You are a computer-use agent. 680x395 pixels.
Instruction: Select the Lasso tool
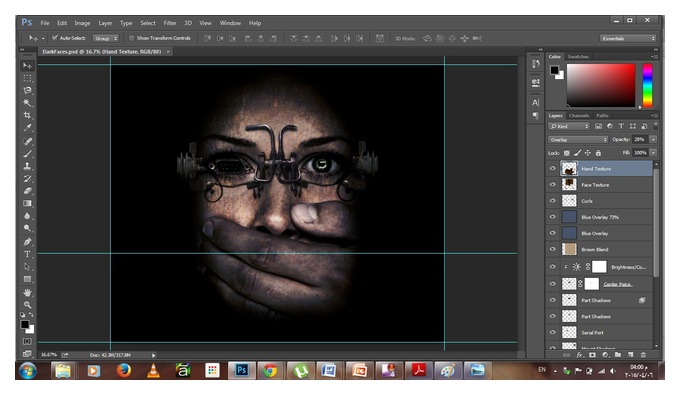point(27,90)
